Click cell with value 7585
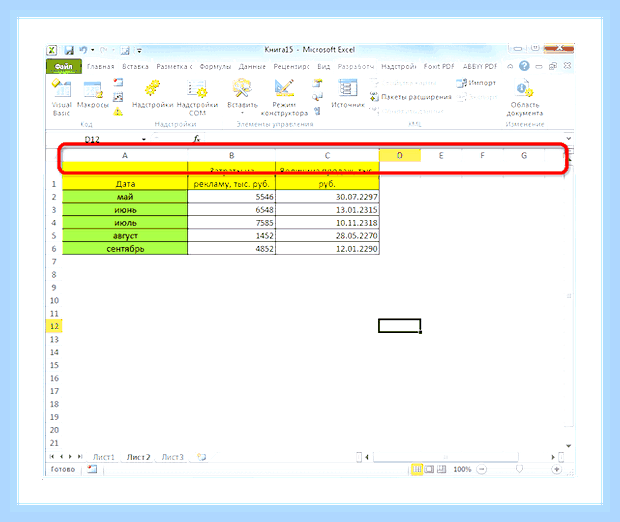 tap(232, 223)
